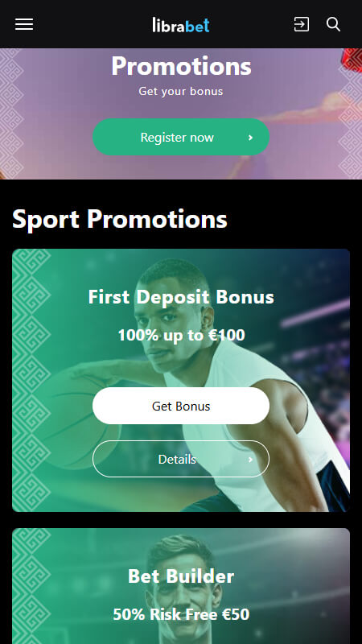Click the Sport Promotions section heading
Image resolution: width=362 pixels, height=644 pixels.
(x=119, y=219)
